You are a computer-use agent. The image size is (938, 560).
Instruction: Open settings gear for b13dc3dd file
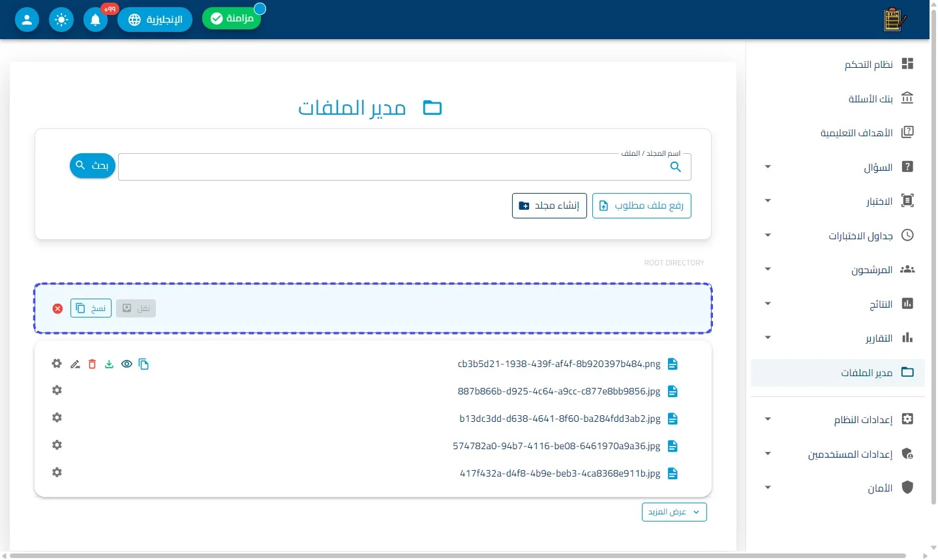57,417
